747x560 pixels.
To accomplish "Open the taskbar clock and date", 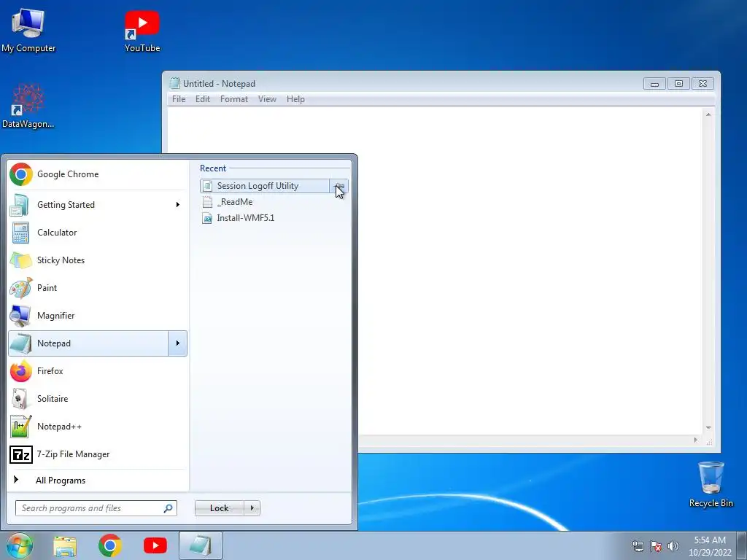I will pos(710,546).
